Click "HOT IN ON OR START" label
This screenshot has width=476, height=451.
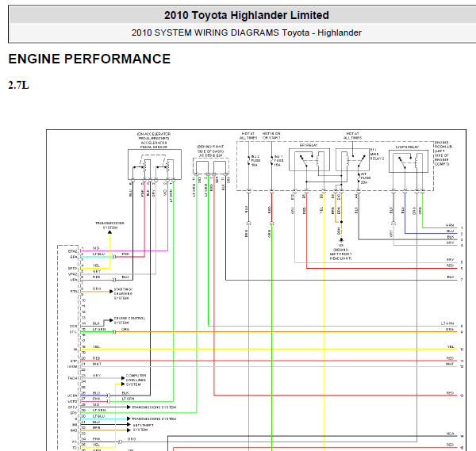pyautogui.click(x=271, y=136)
